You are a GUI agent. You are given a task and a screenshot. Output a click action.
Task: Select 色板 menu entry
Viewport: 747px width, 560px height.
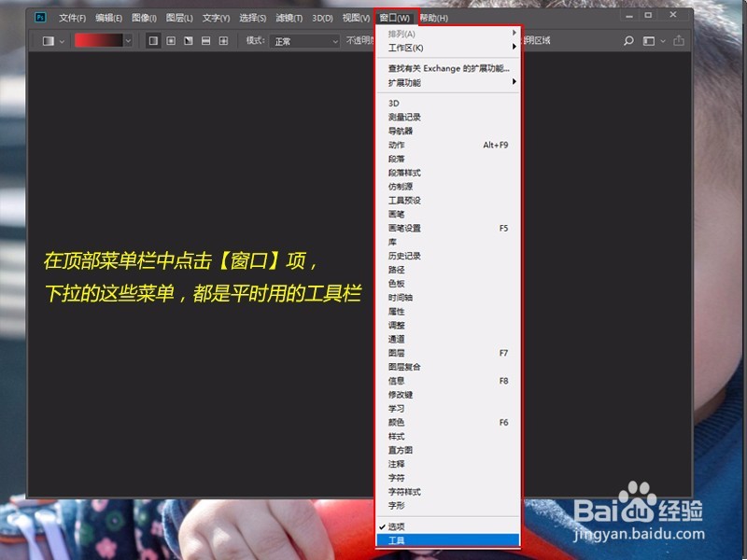pyautogui.click(x=448, y=284)
